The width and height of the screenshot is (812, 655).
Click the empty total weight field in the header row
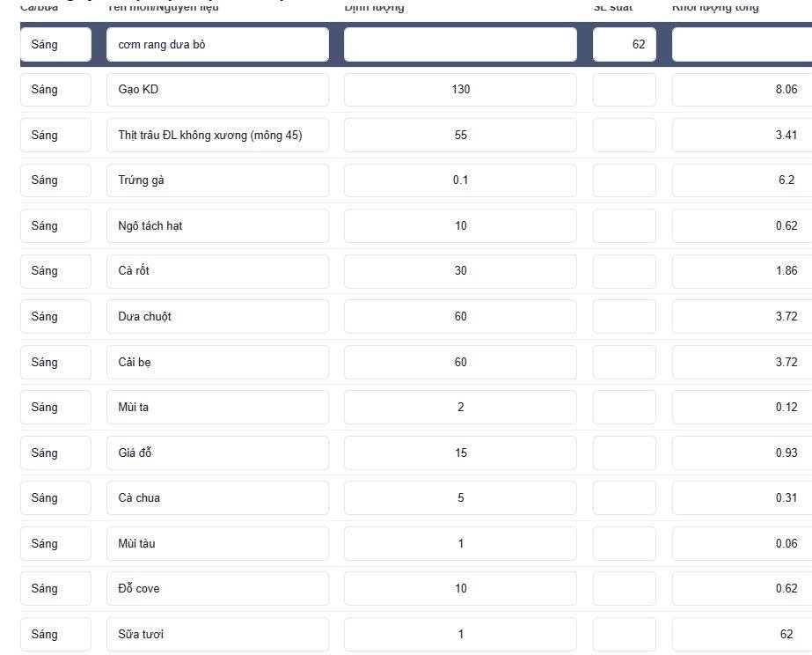click(x=743, y=45)
